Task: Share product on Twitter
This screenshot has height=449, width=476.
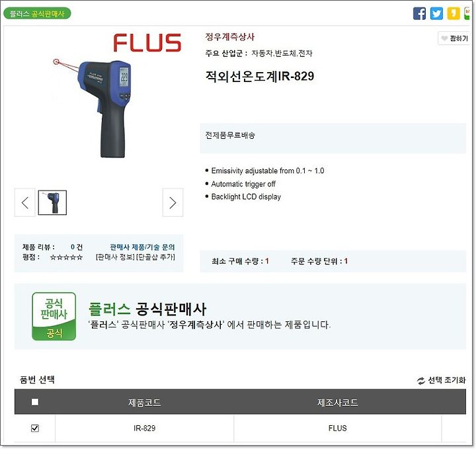Action: tap(436, 14)
